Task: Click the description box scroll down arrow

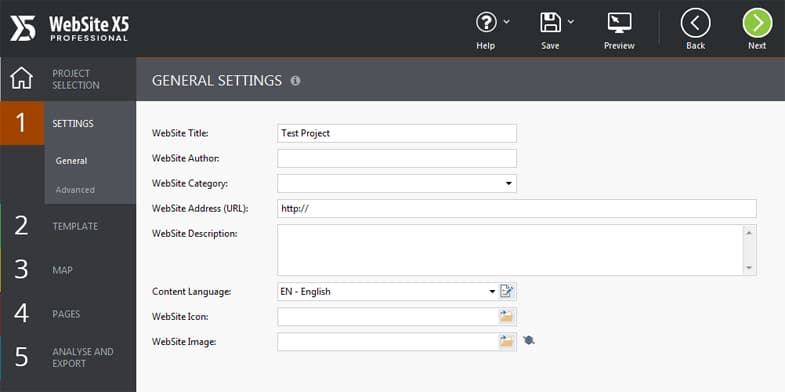Action: [x=749, y=268]
